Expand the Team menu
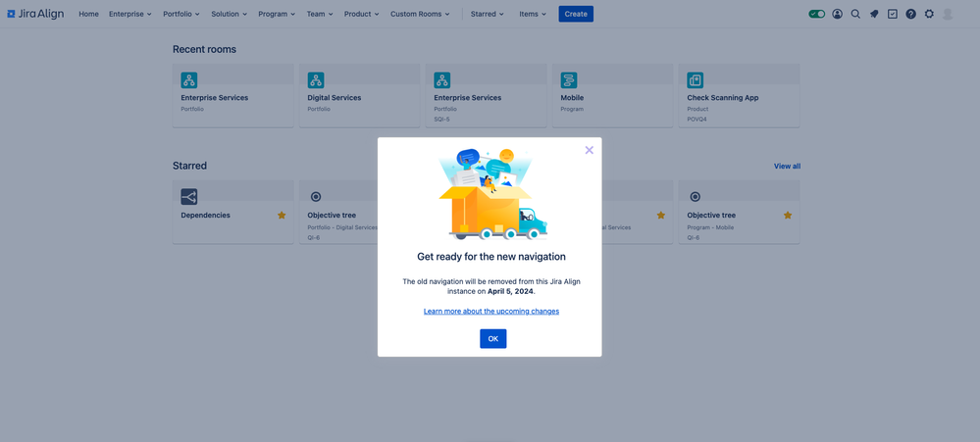Screen dimensions: 980x442 coord(320,14)
